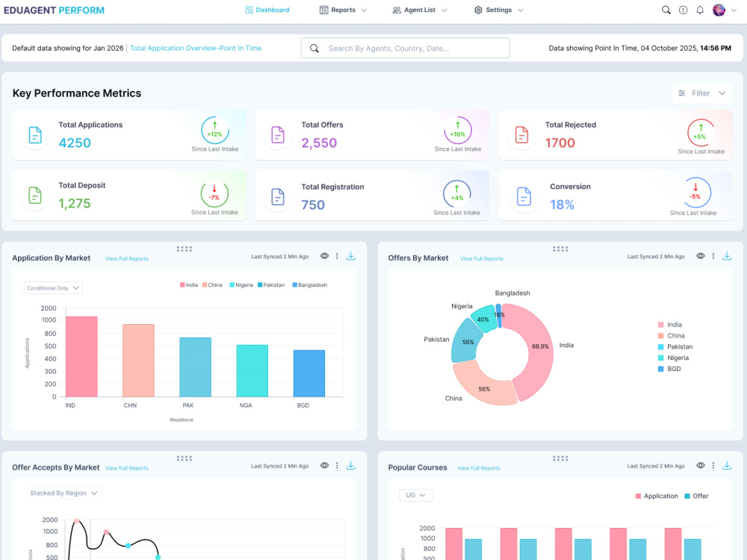
Task: Expand the Settings menu
Action: (499, 10)
